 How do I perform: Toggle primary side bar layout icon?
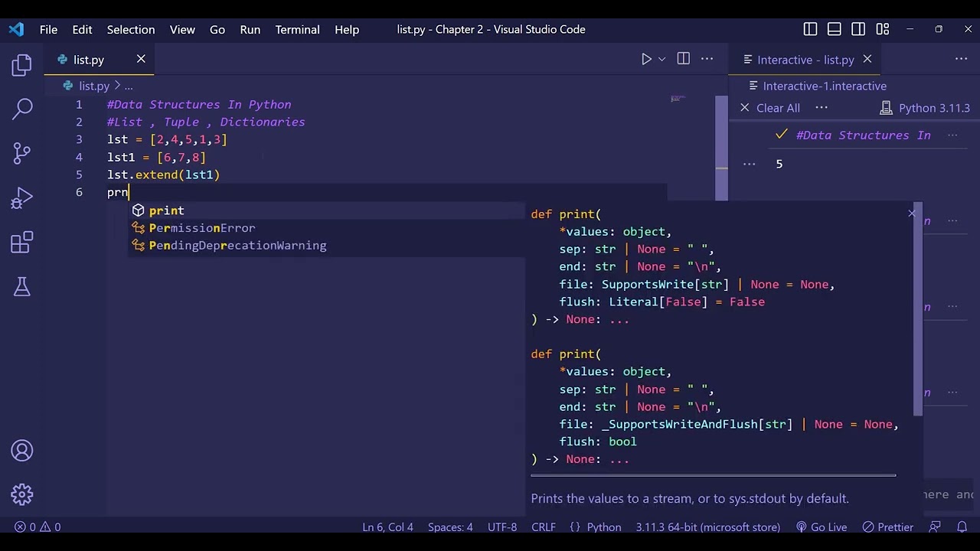pos(810,29)
